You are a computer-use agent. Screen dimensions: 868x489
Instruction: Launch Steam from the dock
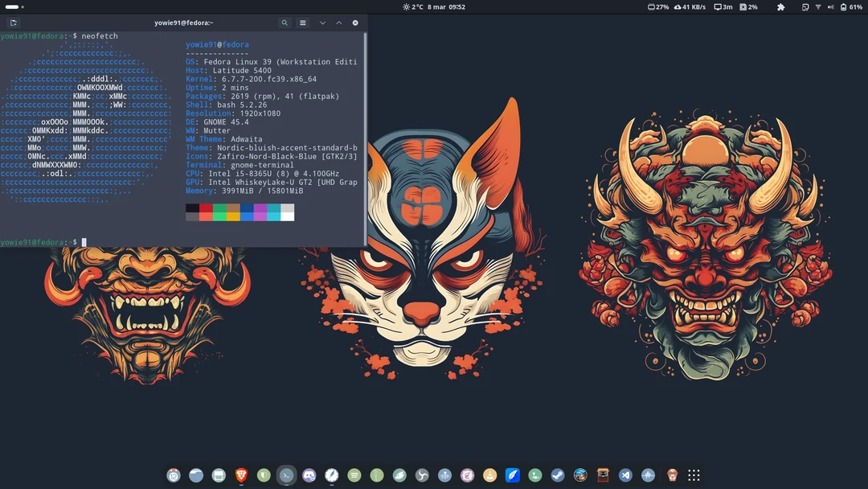click(x=557, y=475)
